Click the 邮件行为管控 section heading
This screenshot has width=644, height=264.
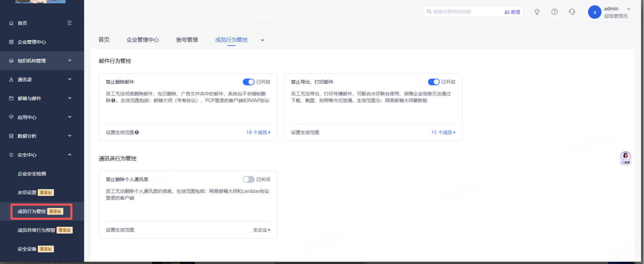(x=115, y=61)
